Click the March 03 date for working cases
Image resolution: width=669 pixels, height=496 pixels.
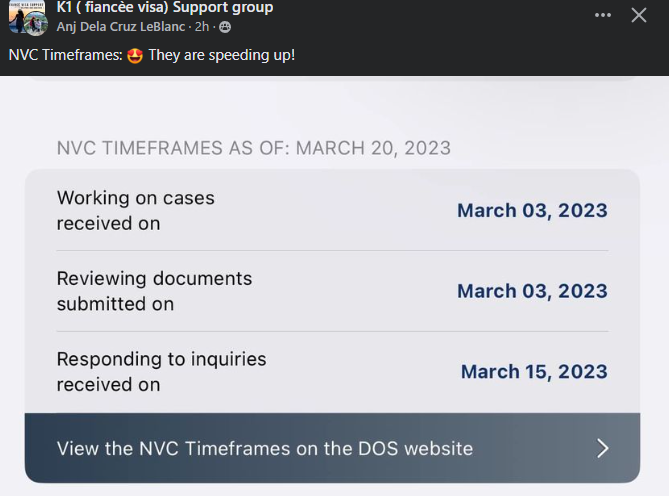tap(532, 211)
